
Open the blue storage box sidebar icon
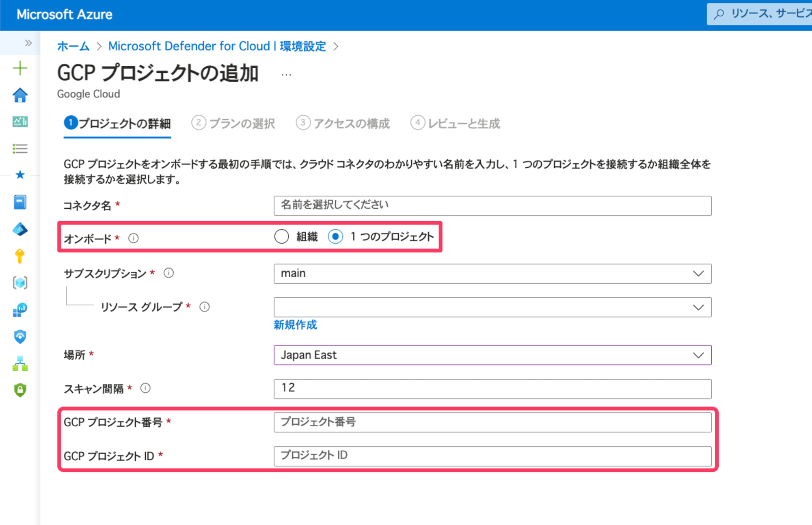click(x=20, y=202)
